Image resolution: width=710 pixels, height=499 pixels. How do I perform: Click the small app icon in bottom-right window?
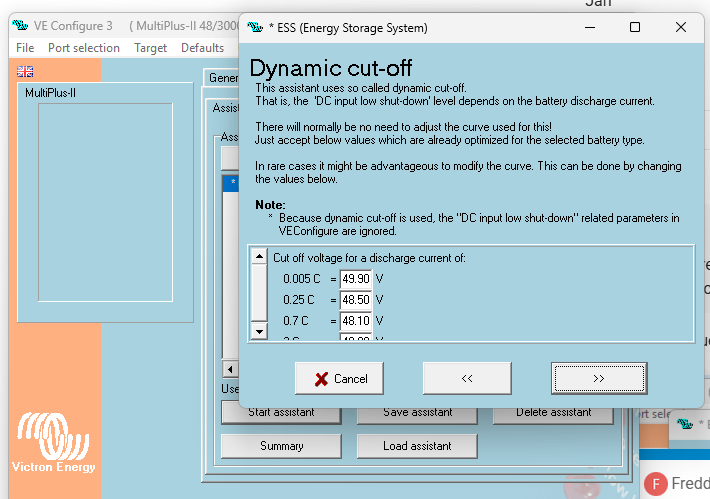(685, 424)
